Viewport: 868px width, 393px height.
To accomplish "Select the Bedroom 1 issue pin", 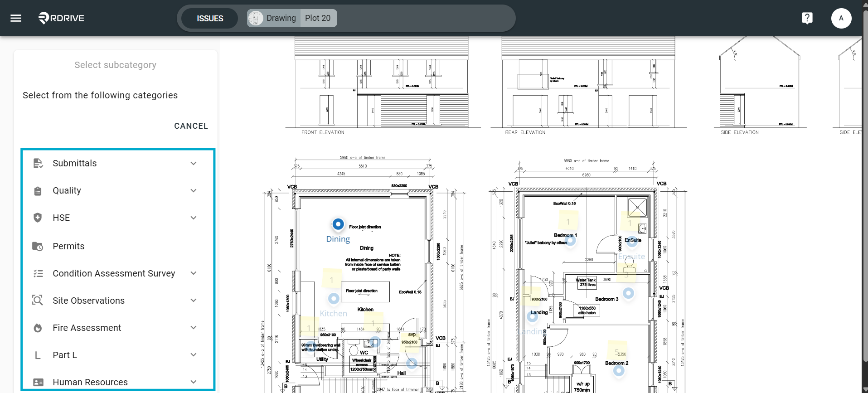I will (x=571, y=240).
